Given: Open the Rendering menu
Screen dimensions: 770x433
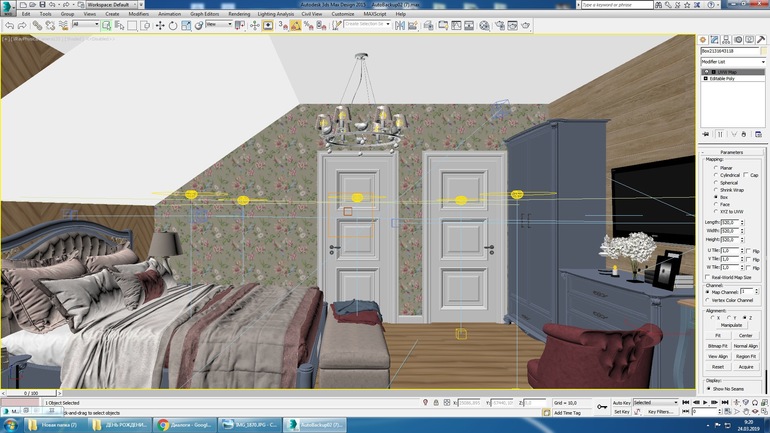Looking at the screenshot, I should [x=239, y=14].
